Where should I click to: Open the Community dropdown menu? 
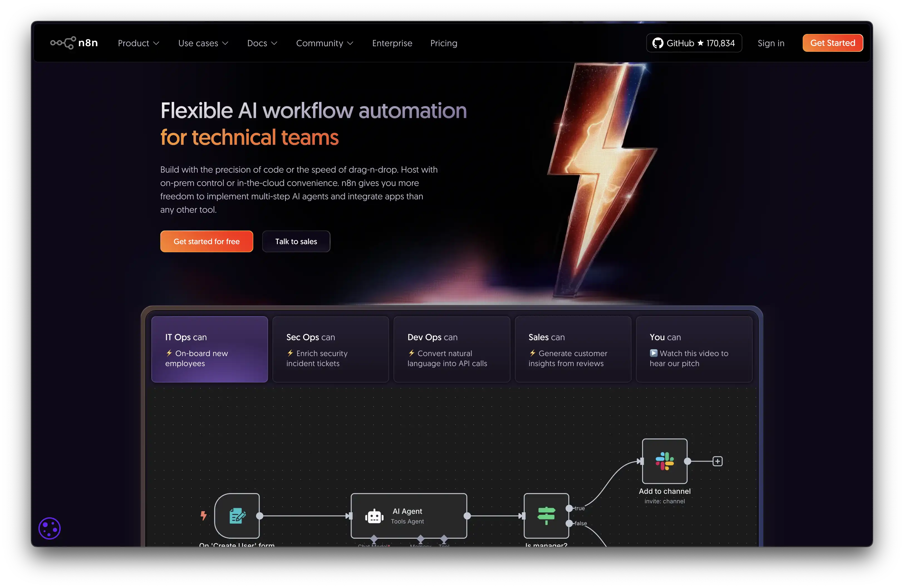point(324,43)
